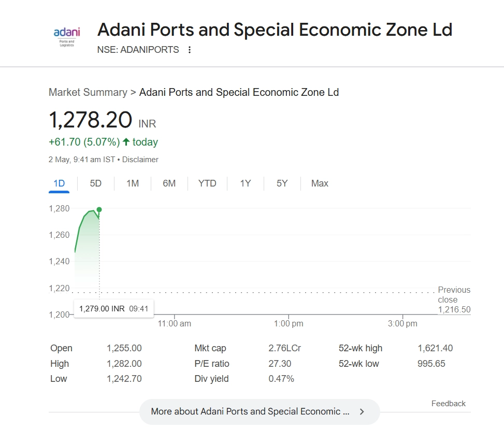The width and height of the screenshot is (504, 429).
Task: Select the 1D time range tab
Action: (59, 183)
